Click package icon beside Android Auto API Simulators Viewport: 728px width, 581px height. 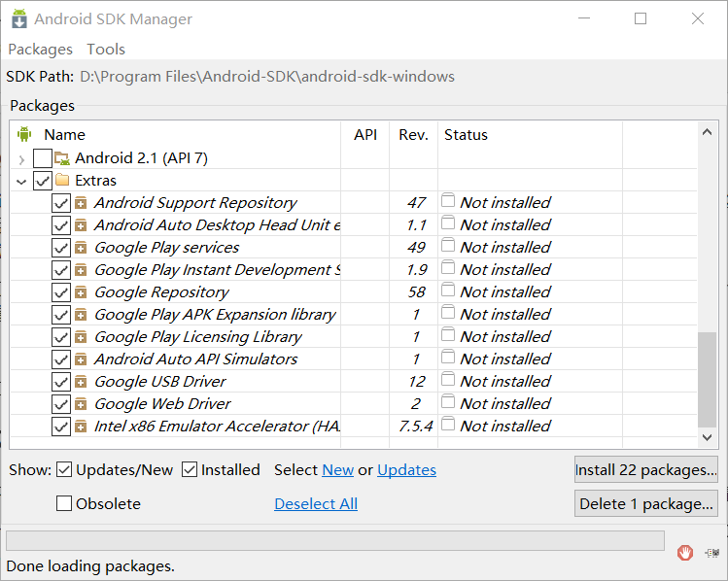click(x=81, y=359)
